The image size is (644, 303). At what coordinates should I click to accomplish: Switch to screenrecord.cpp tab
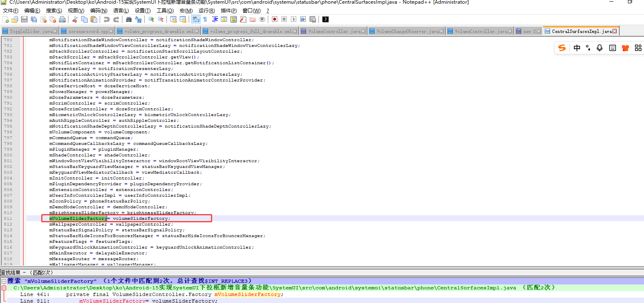(87, 31)
